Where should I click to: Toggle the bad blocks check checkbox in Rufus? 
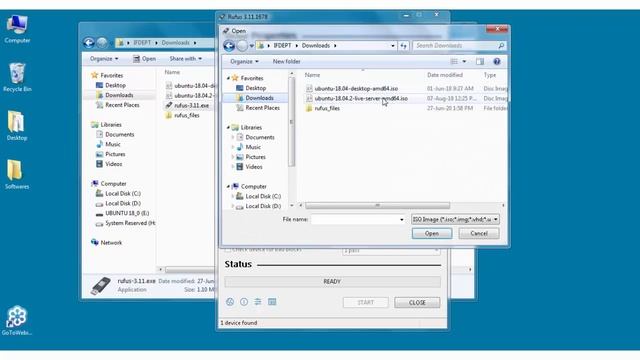tap(228, 249)
